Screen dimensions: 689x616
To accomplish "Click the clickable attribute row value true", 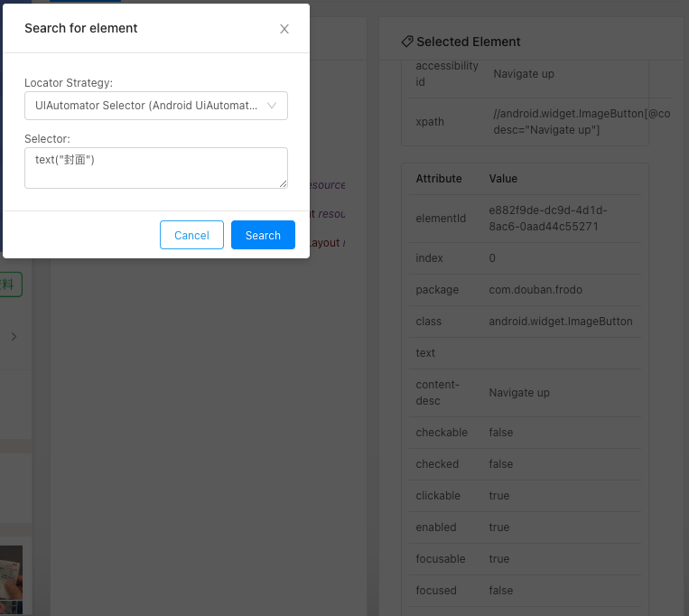I will 499,496.
